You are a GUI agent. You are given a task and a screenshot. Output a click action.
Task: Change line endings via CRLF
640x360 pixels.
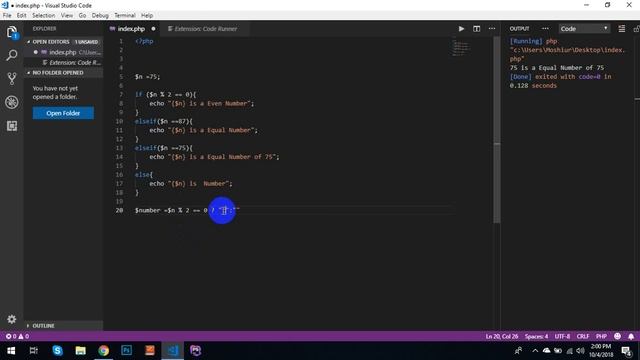coord(583,336)
